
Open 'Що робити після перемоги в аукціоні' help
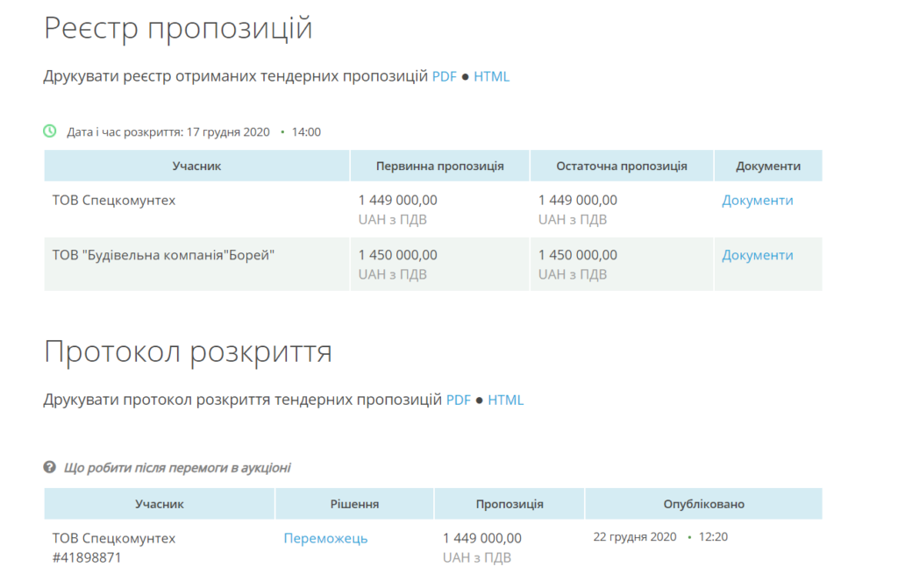pyautogui.click(x=177, y=468)
